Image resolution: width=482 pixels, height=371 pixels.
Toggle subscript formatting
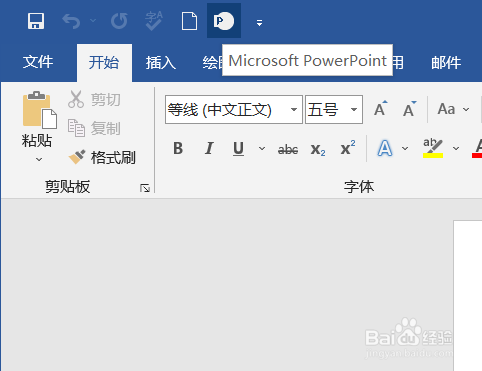click(318, 149)
